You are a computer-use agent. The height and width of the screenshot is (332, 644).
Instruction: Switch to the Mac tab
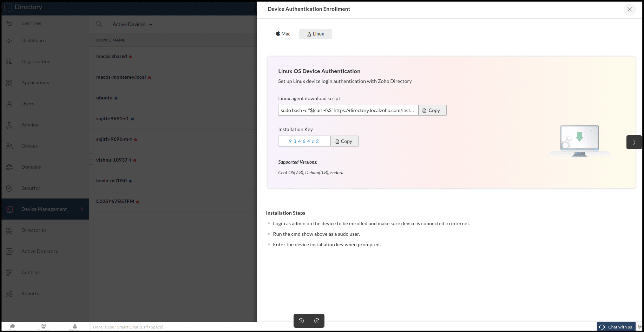click(x=283, y=34)
